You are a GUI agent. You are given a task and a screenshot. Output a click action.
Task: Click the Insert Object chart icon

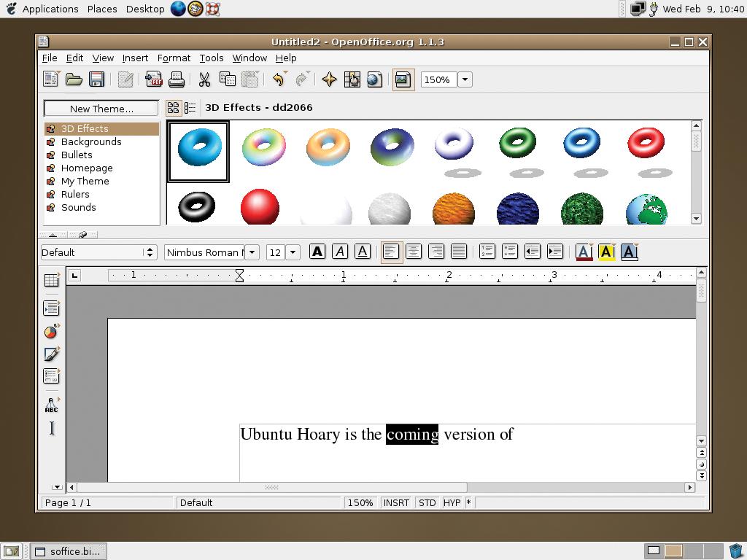point(52,332)
